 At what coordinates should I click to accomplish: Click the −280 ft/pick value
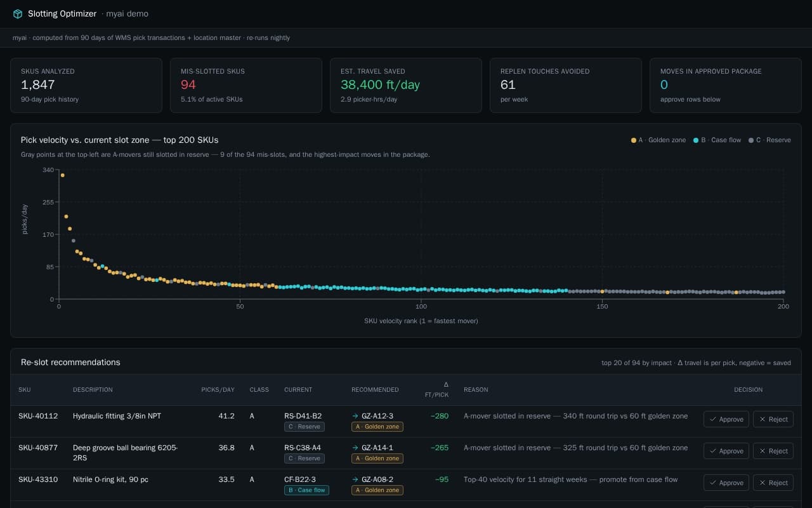click(x=440, y=416)
